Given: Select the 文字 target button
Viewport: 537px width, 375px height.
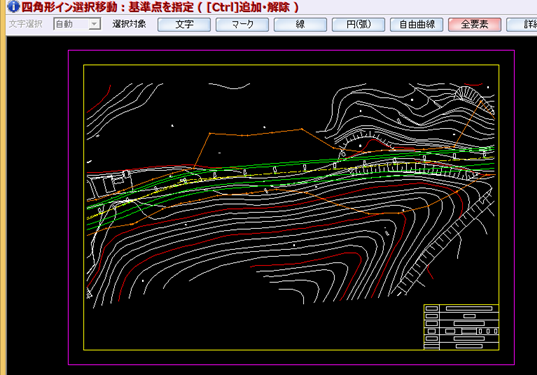Looking at the screenshot, I should [x=184, y=24].
